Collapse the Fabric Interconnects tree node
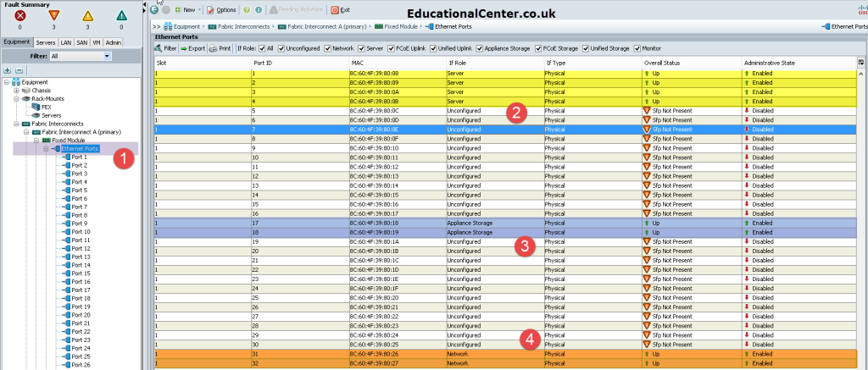Viewport: 868px width, 370px height. 16,124
